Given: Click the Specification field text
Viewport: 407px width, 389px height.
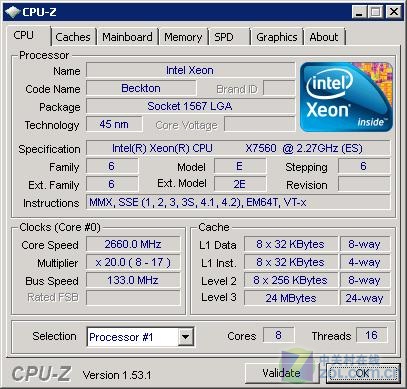Looking at the screenshot, I should click(x=238, y=148).
